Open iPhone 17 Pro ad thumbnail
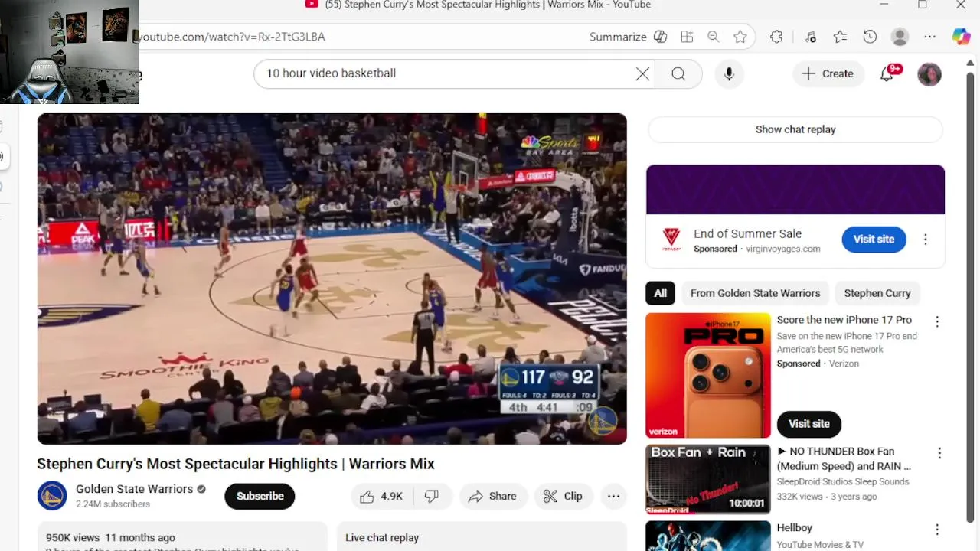The height and width of the screenshot is (551, 980). point(708,375)
